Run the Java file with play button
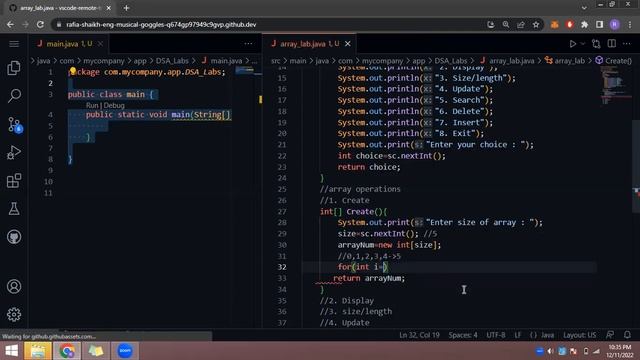This screenshot has height=360, width=640. point(573,44)
